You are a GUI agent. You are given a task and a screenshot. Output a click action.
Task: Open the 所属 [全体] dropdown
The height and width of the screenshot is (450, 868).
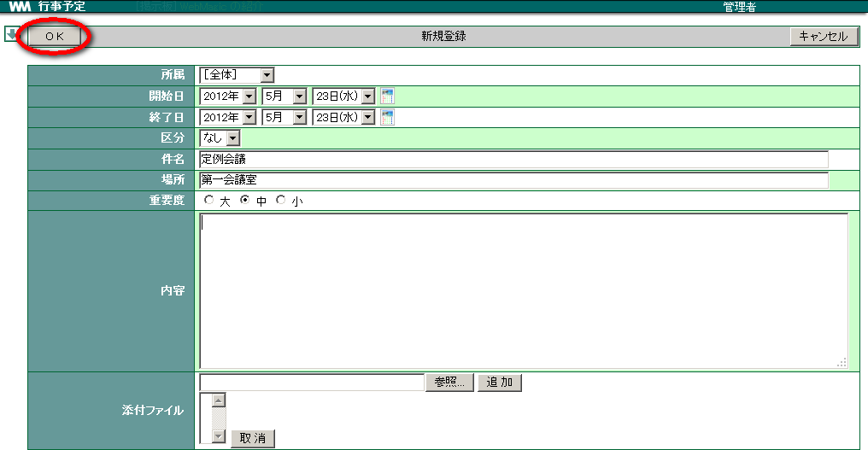(x=237, y=75)
